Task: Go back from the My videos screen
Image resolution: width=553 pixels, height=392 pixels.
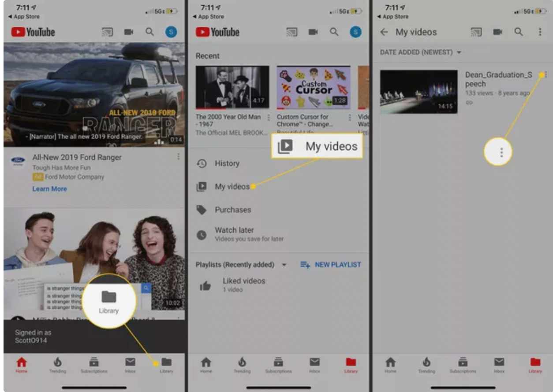Action: click(x=384, y=32)
